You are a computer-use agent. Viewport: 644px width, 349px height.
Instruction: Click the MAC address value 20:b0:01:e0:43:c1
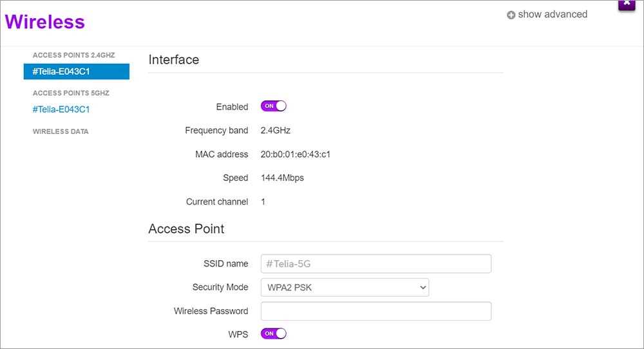[x=296, y=155]
